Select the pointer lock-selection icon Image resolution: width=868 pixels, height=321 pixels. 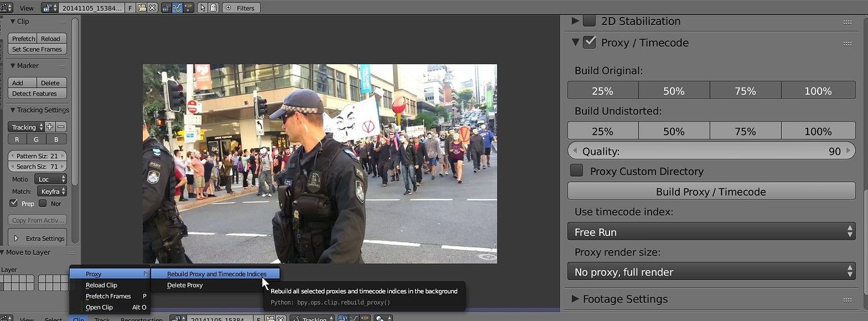pyautogui.click(x=203, y=8)
